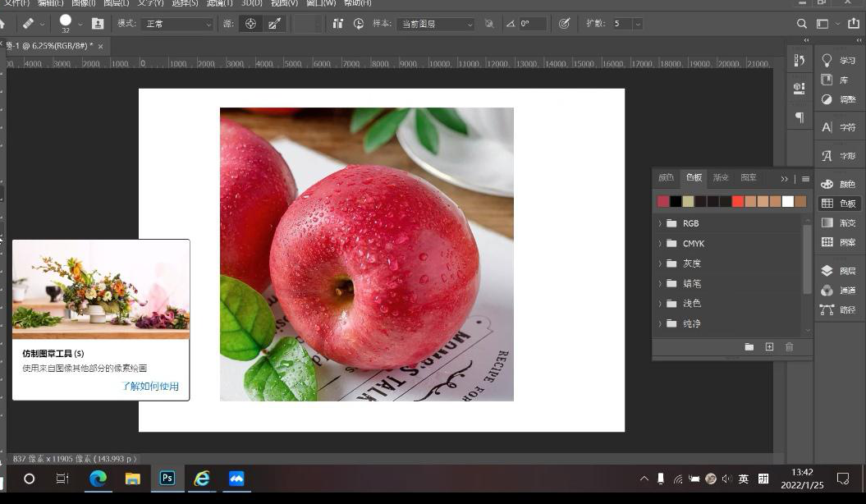Open the Sample (样本) dropdown set to 当前图层
Image resolution: width=866 pixels, height=504 pixels.
435,24
